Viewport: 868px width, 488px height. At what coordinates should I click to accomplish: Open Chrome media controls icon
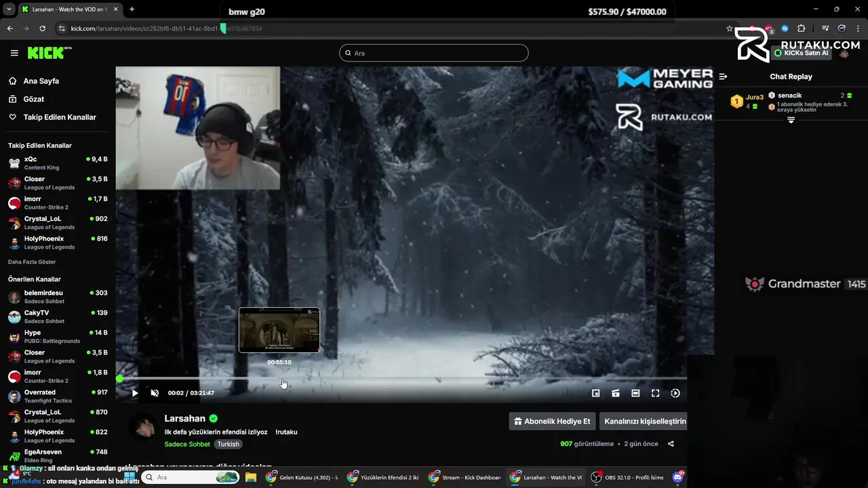coord(825,28)
